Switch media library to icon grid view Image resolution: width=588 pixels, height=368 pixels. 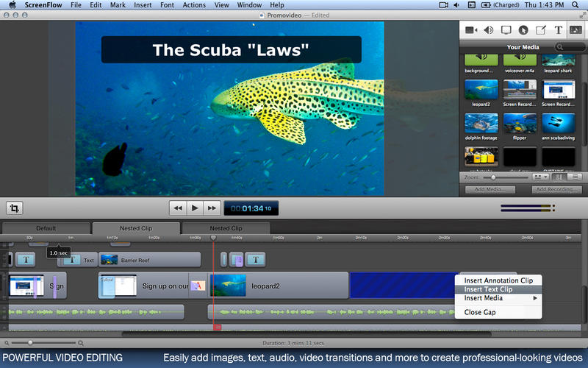pyautogui.click(x=559, y=177)
